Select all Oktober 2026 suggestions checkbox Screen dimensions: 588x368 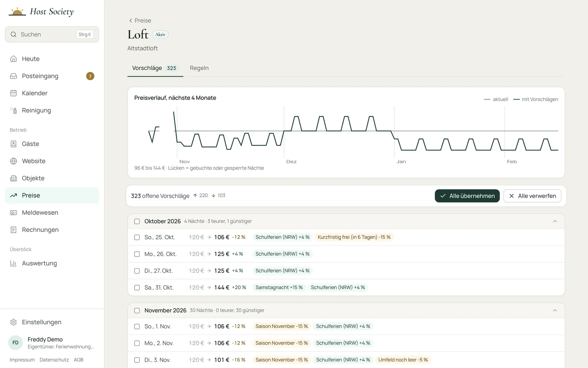click(x=137, y=221)
